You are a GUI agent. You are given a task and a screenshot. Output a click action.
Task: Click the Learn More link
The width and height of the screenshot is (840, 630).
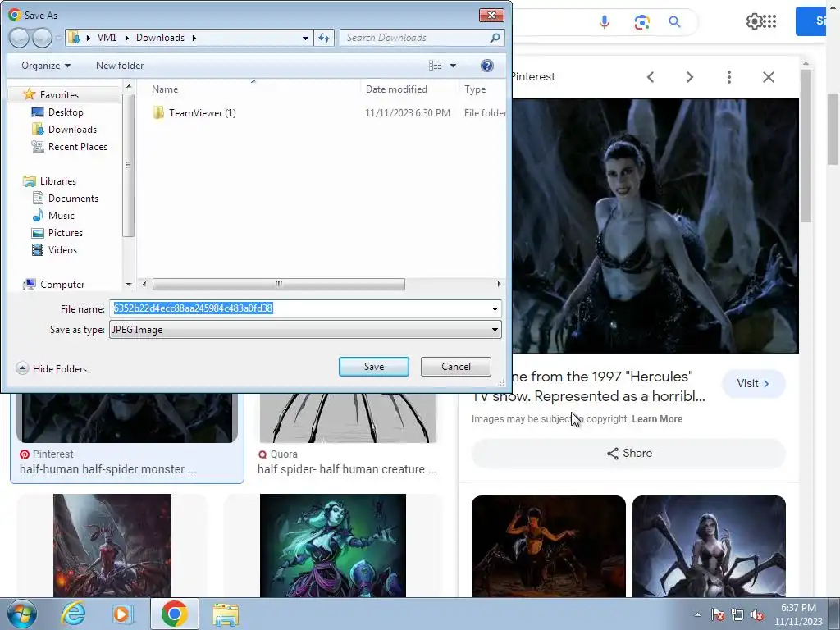point(657,419)
